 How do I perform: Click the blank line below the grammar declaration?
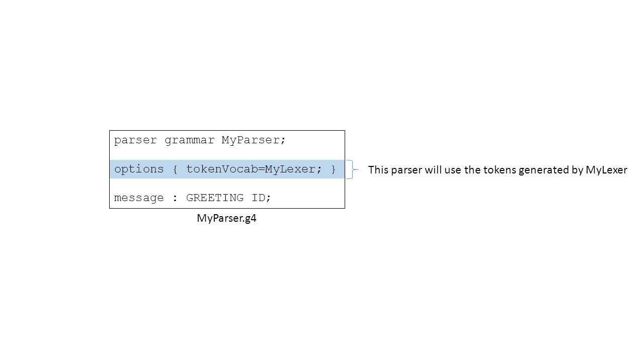[x=227, y=154]
